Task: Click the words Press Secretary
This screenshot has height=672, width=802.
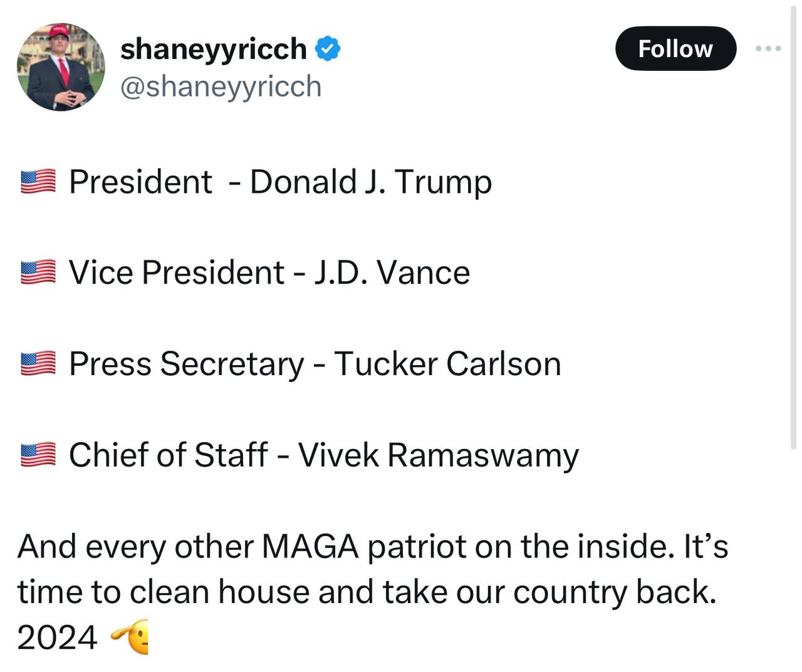Action: point(186,364)
